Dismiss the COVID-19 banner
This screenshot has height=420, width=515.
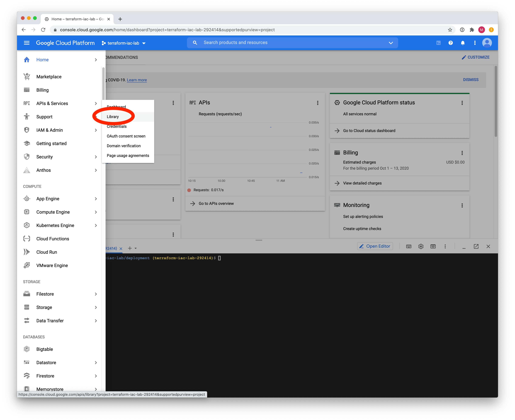[x=471, y=80]
